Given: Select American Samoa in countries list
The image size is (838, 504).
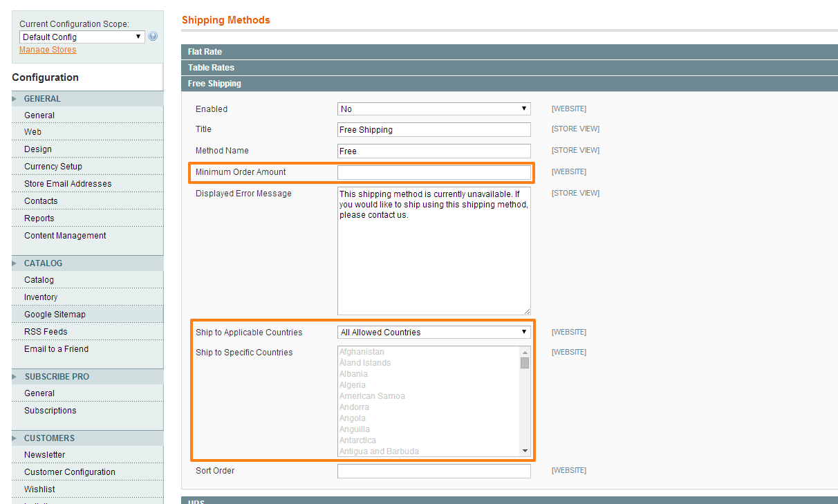Looking at the screenshot, I should 372,396.
